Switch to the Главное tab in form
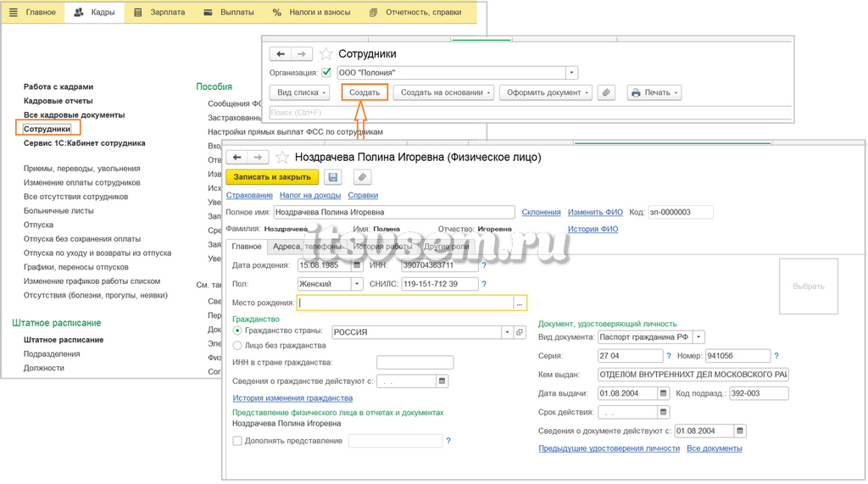 click(247, 247)
